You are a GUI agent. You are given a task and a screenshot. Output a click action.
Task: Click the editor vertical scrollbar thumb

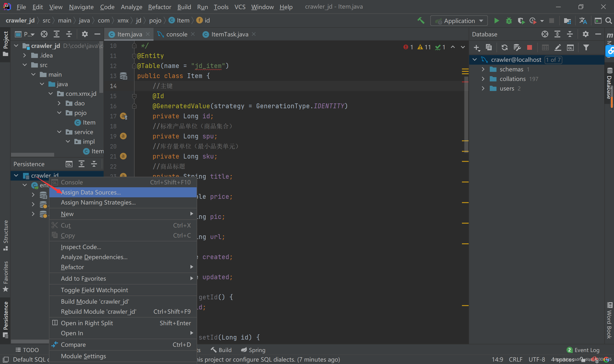(466, 115)
